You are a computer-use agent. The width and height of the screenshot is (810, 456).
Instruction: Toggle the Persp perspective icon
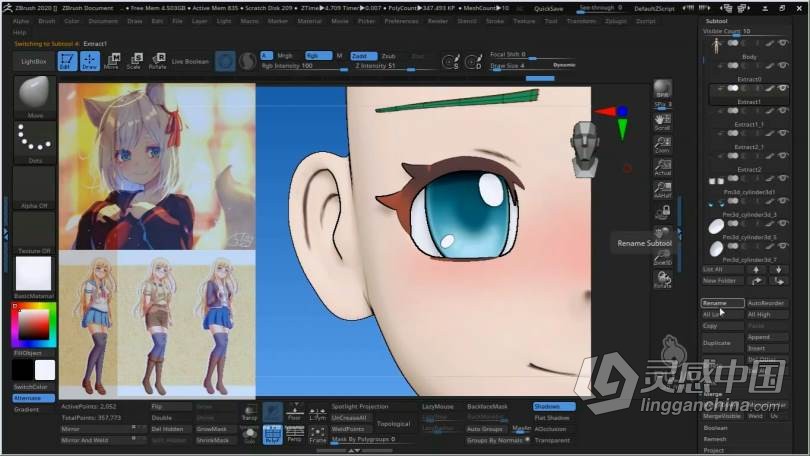tap(294, 435)
